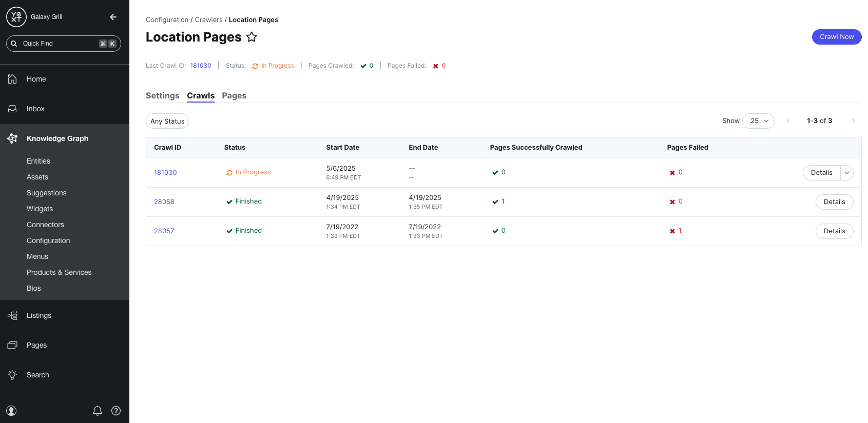
Task: Click the Home icon in sidebar
Action: pos(12,79)
